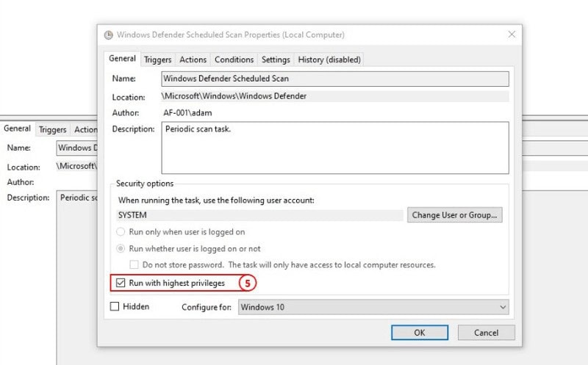588x365 pixels.
Task: Select Run only when user is logged on
Action: tap(121, 232)
